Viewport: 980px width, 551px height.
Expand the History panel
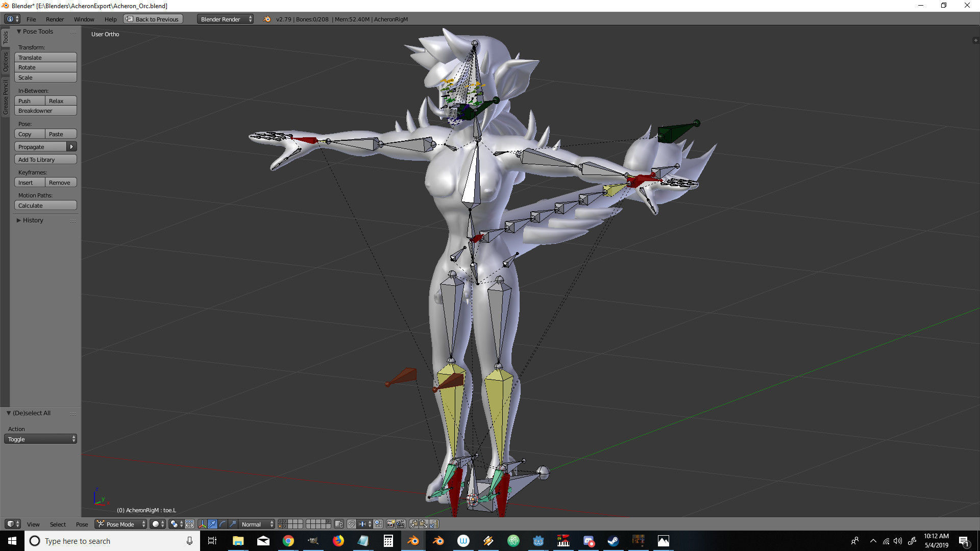pos(33,220)
